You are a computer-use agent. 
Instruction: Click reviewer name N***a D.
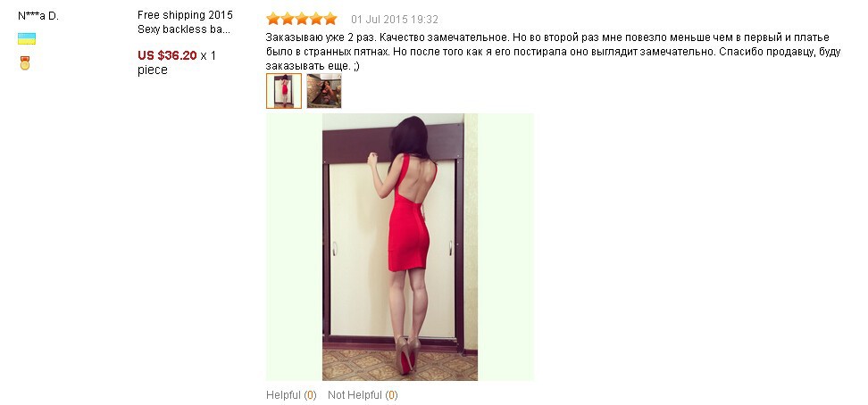pos(38,16)
